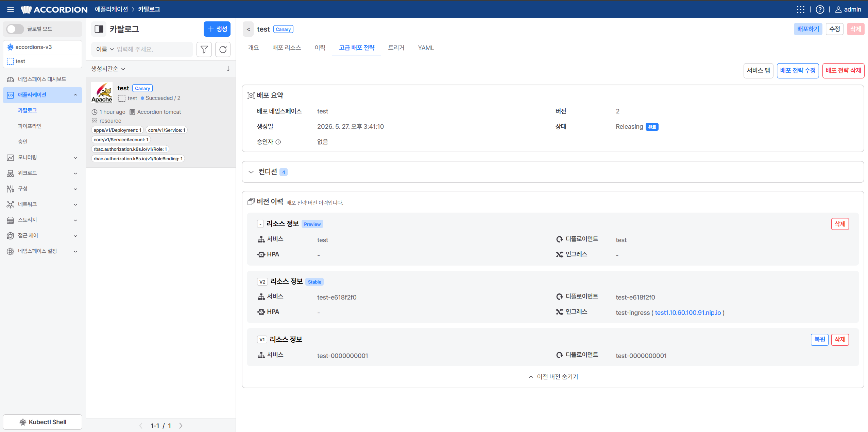Click 복원 on the V1 version
The width and height of the screenshot is (868, 432).
pyautogui.click(x=819, y=339)
